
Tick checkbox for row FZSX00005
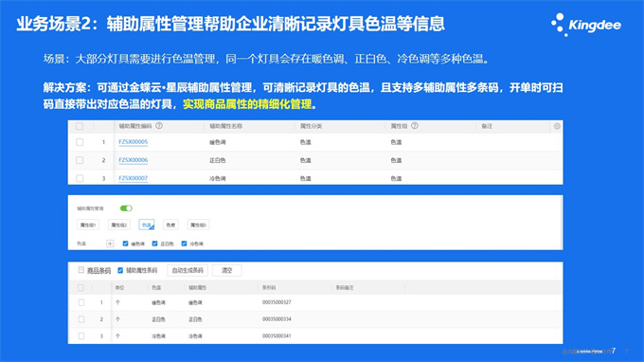click(80, 142)
